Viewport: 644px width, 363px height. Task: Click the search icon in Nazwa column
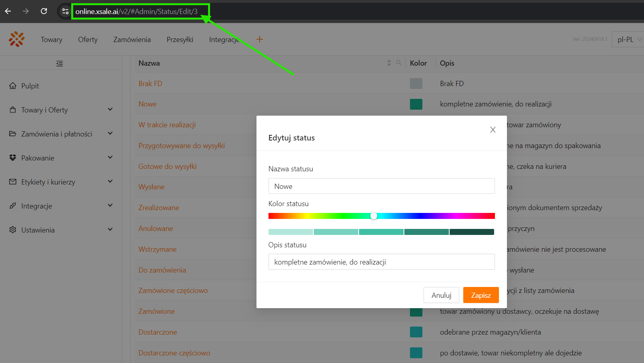399,63
